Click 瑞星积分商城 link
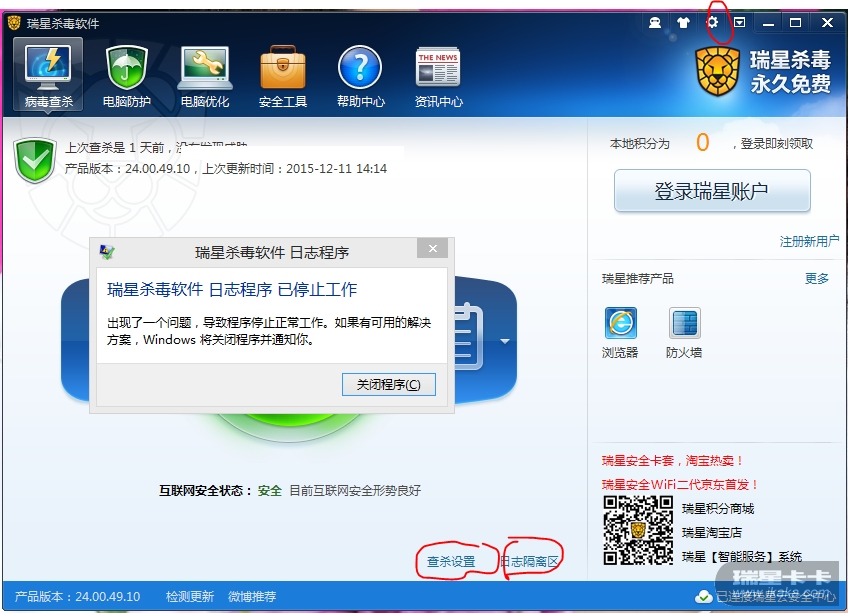This screenshot has height=613, width=848. [x=718, y=509]
